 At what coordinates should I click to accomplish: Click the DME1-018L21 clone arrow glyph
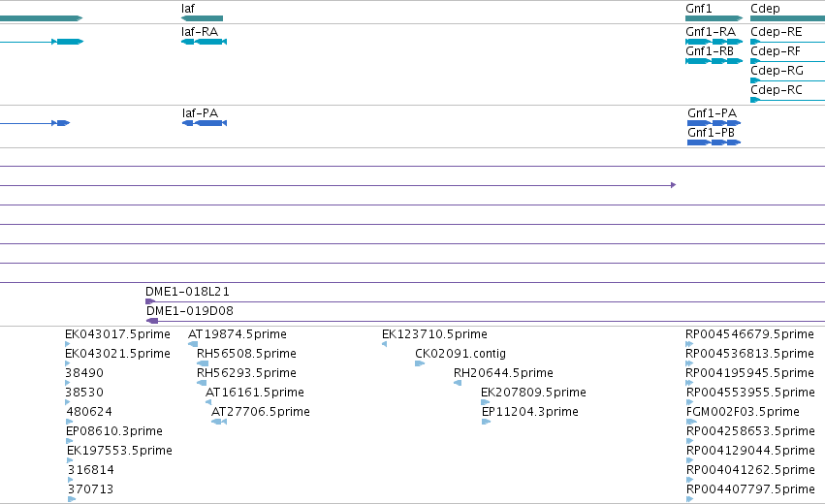[150, 301]
